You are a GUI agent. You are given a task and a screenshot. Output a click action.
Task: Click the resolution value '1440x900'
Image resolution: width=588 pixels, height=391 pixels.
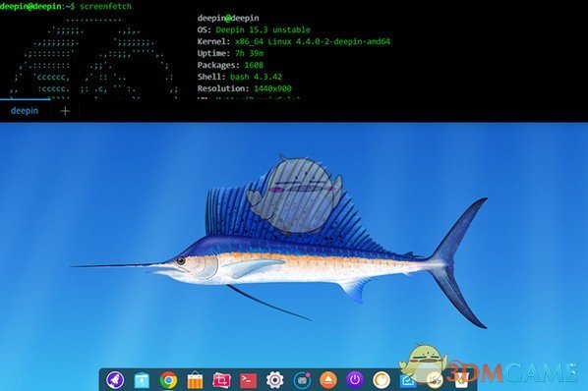pyautogui.click(x=272, y=88)
